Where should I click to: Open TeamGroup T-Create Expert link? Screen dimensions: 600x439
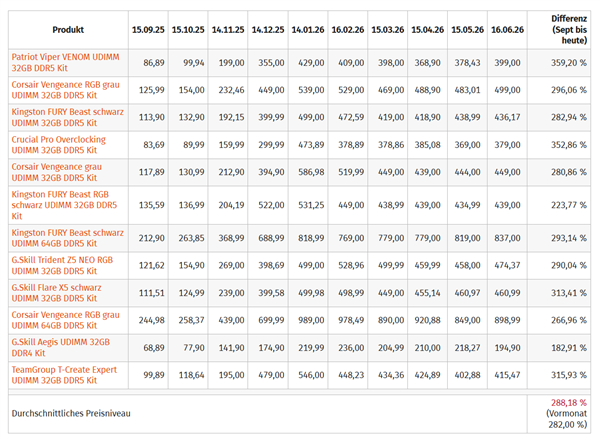64,375
